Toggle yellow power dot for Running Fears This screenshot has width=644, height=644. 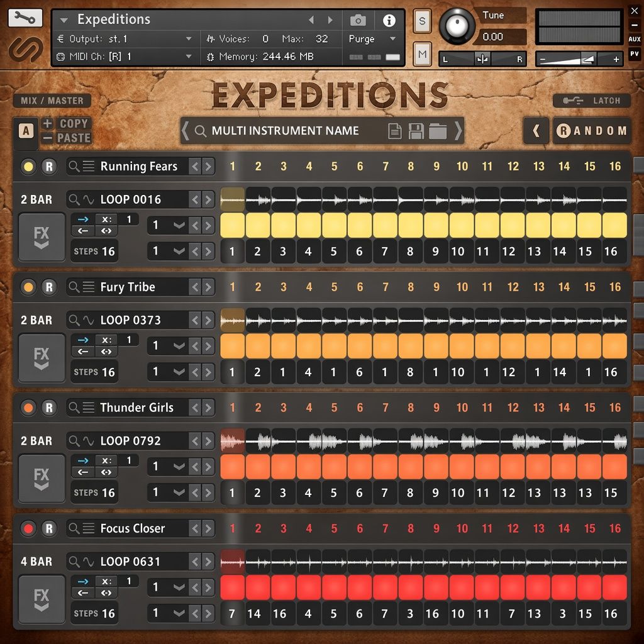click(28, 167)
